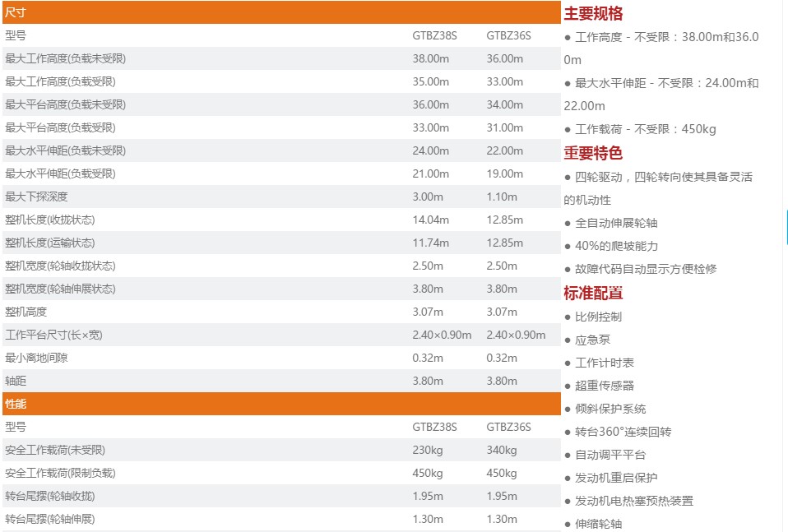Click the 工作平台尺寸(长×宽) row label
This screenshot has width=788, height=532.
pos(53,335)
